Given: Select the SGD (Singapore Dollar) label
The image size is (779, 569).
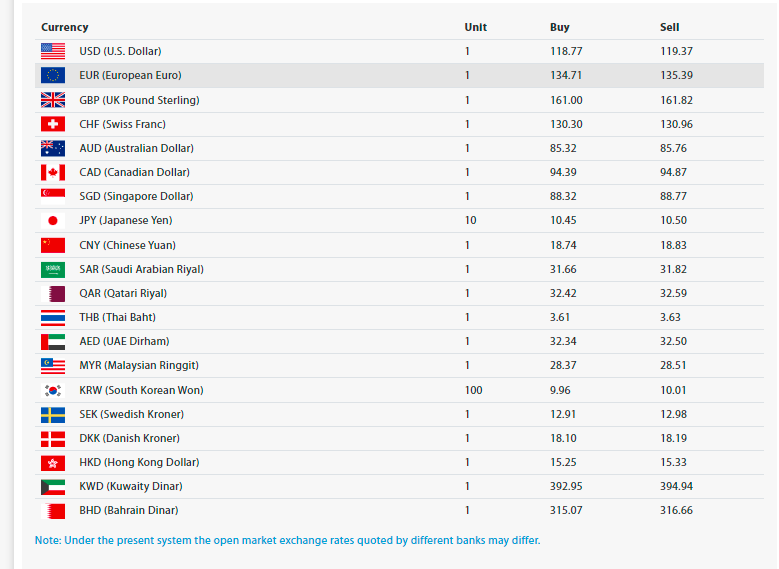Looking at the screenshot, I should click(136, 196).
